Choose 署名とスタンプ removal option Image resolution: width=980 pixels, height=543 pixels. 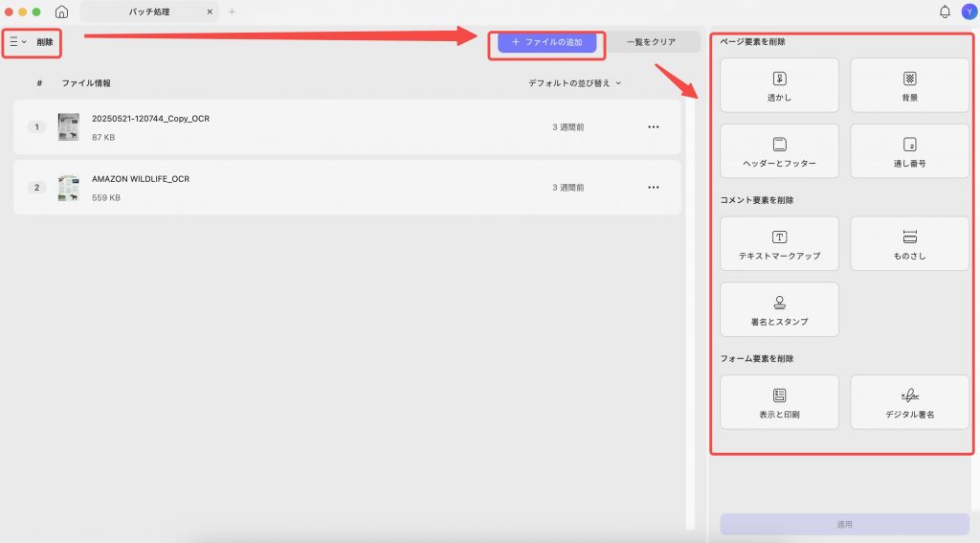coord(779,309)
